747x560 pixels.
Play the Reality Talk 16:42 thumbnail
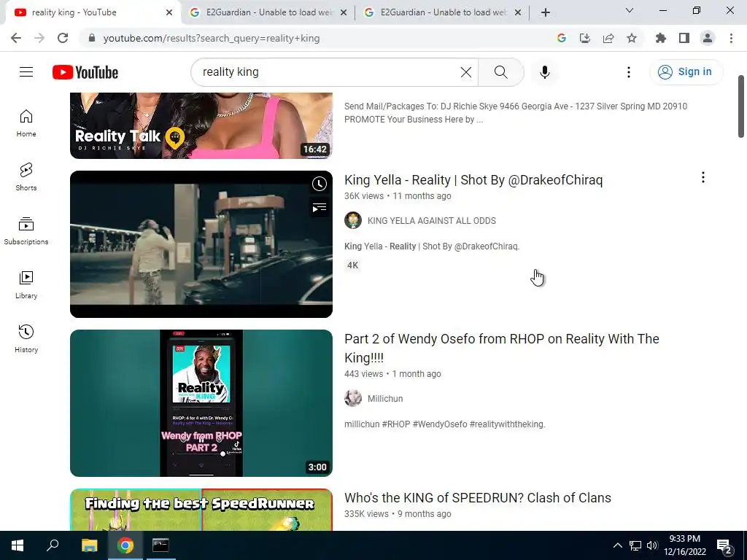[201, 125]
